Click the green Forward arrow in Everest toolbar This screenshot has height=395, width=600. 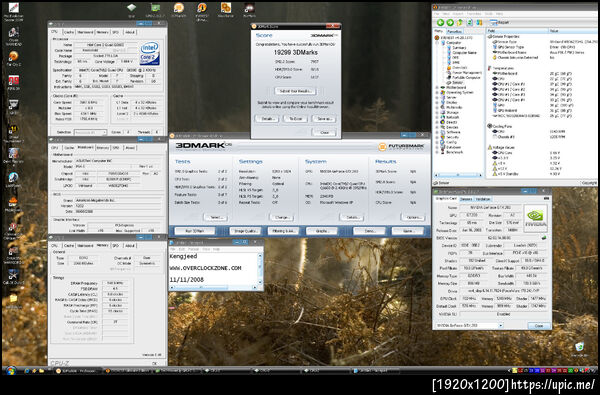click(x=450, y=23)
